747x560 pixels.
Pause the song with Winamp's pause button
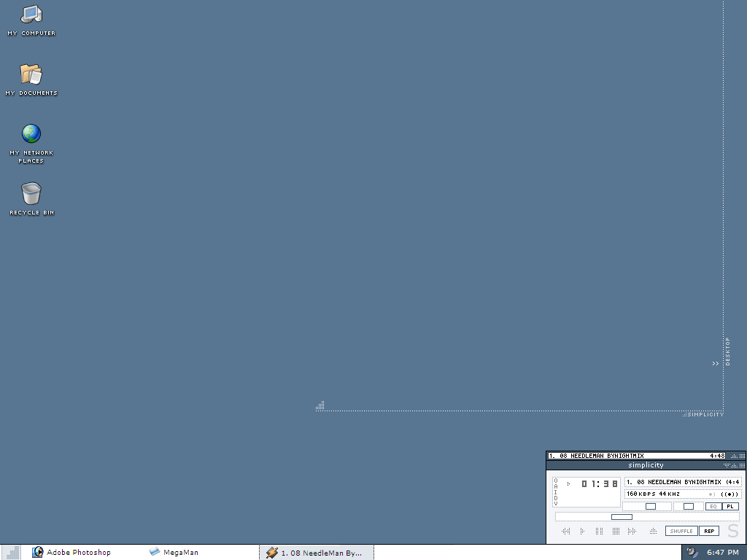tap(600, 531)
